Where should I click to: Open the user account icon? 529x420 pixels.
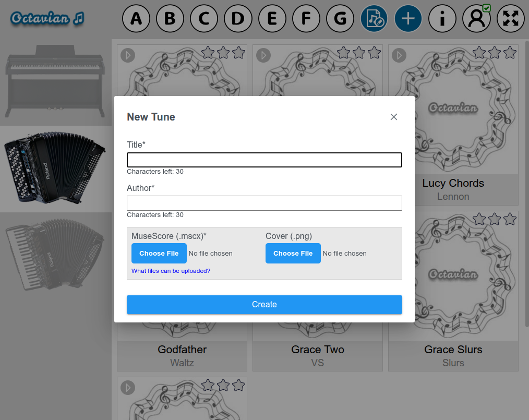pyautogui.click(x=476, y=18)
